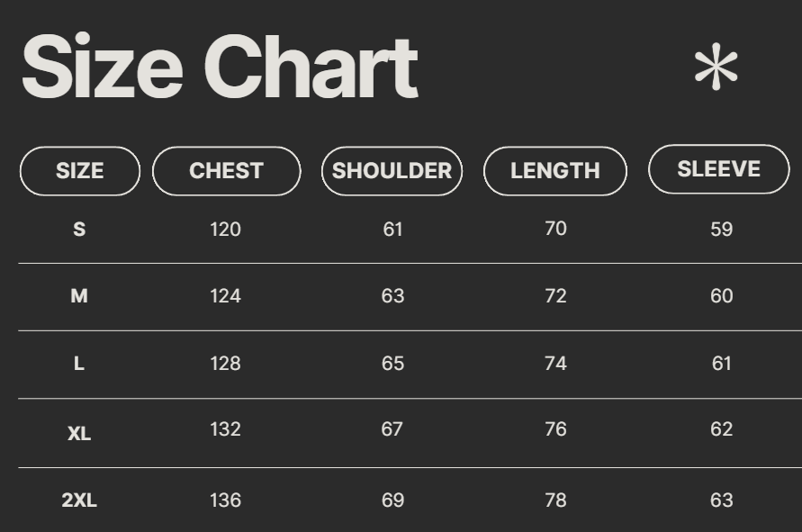Click length value 78 for size 2XL
Image resolution: width=802 pixels, height=532 pixels.
coord(555,500)
